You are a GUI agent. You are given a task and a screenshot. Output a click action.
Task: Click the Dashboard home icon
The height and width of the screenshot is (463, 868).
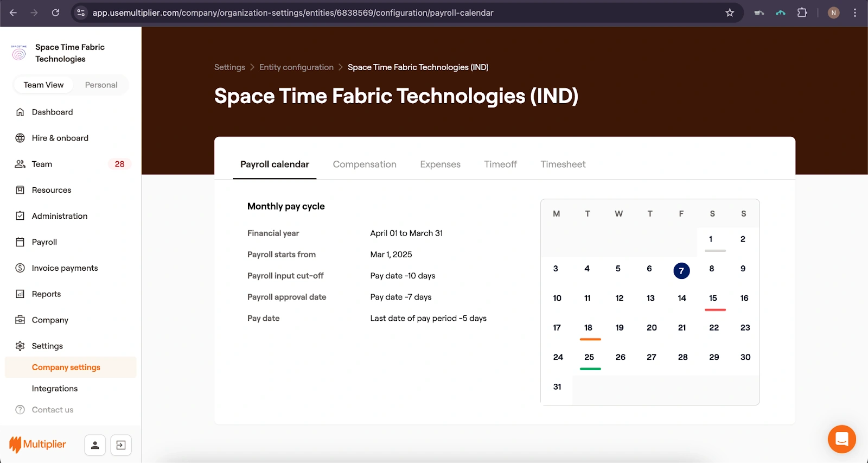[x=20, y=112]
